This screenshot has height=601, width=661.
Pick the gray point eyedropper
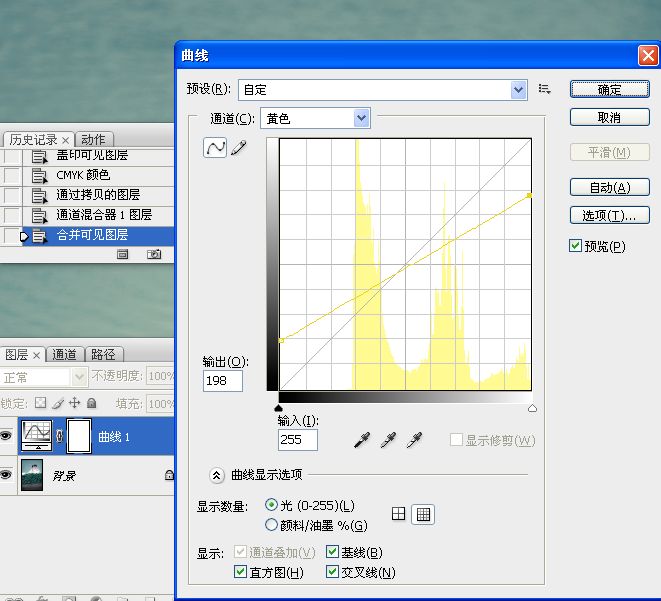pos(388,440)
